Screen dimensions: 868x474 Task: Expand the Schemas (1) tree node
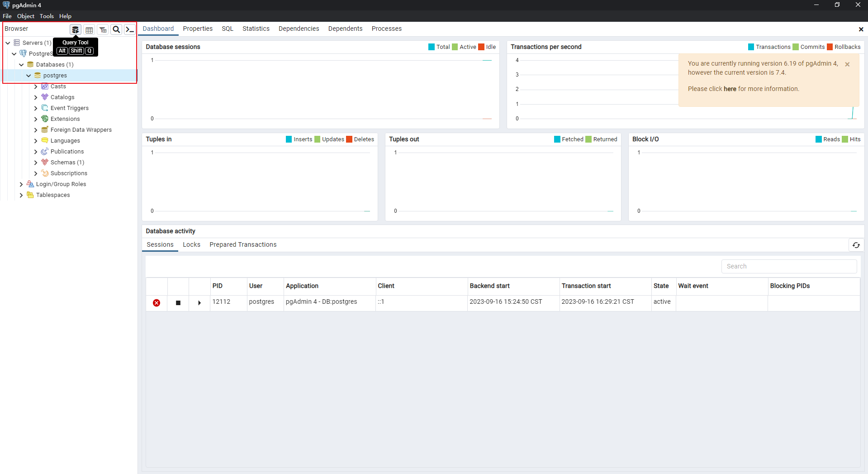pyautogui.click(x=36, y=163)
